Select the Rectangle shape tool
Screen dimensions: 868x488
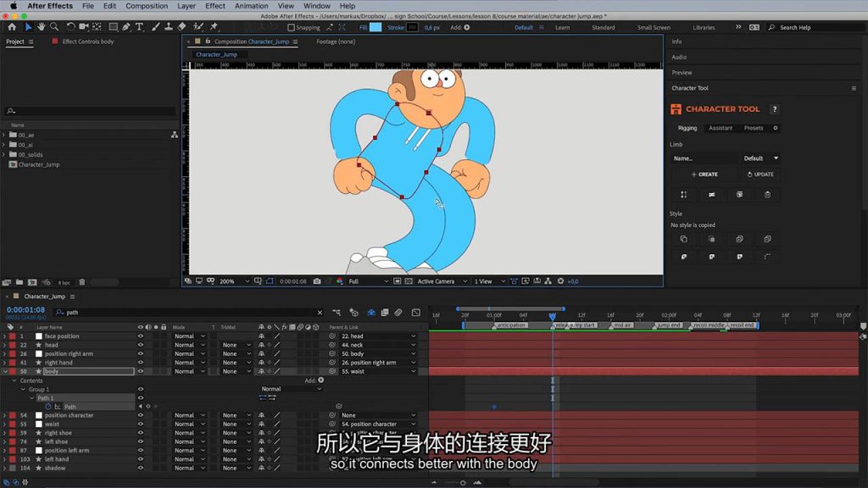[113, 26]
